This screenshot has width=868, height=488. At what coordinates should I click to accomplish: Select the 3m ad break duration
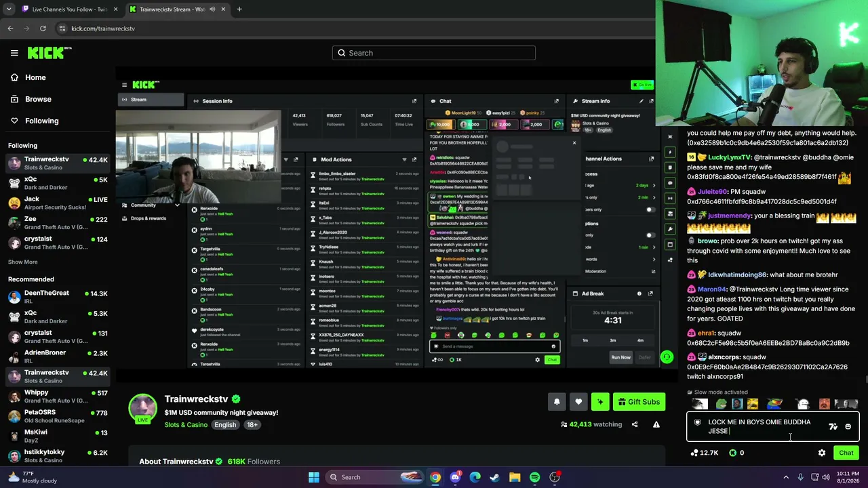click(x=612, y=340)
